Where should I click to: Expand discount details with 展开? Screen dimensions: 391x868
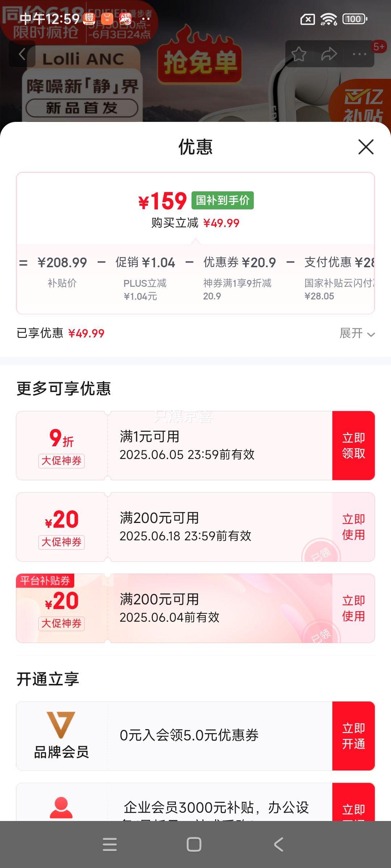[357, 333]
